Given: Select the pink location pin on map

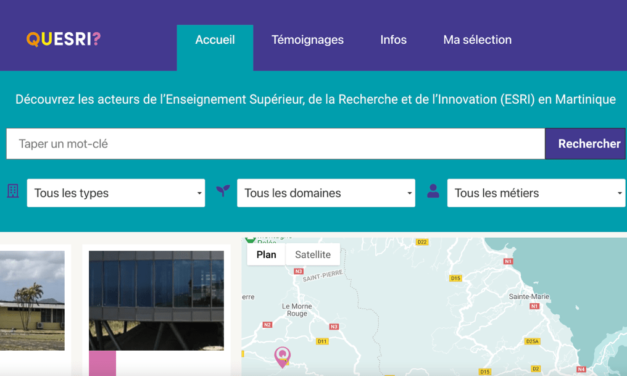Looking at the screenshot, I should [x=282, y=356].
